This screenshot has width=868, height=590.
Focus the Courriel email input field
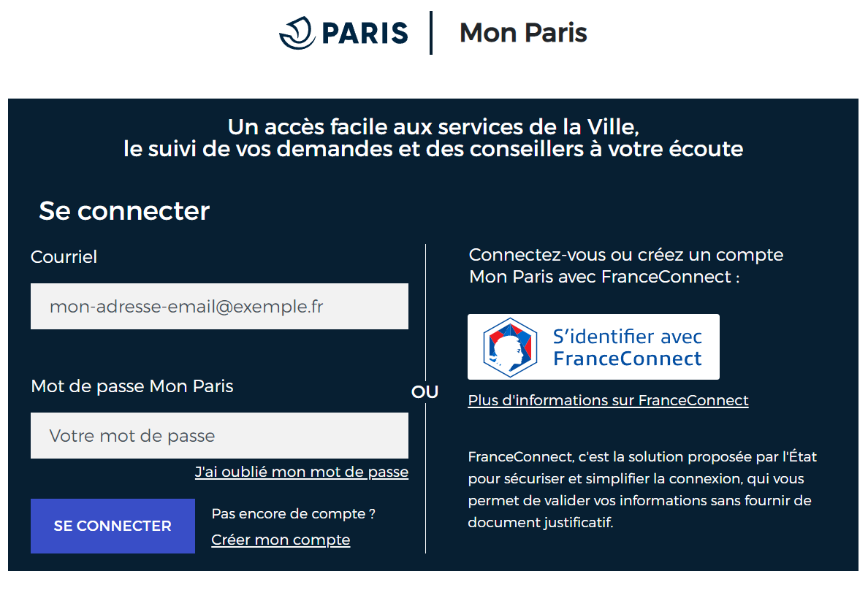(219, 306)
